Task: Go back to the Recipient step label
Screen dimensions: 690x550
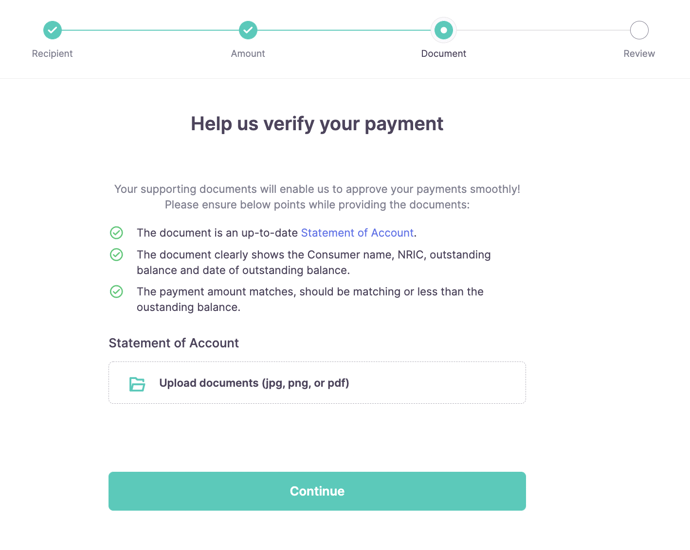Action: [52, 54]
